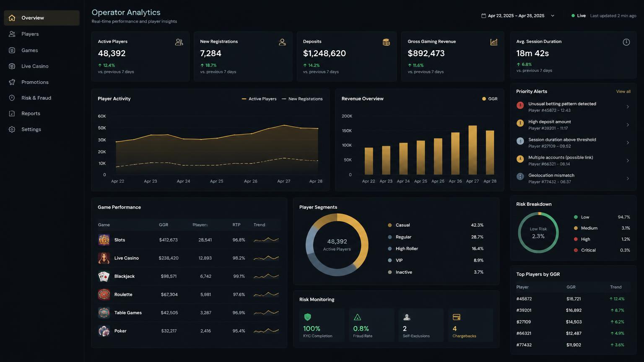Click the Reports icon in sidebar

[12, 114]
